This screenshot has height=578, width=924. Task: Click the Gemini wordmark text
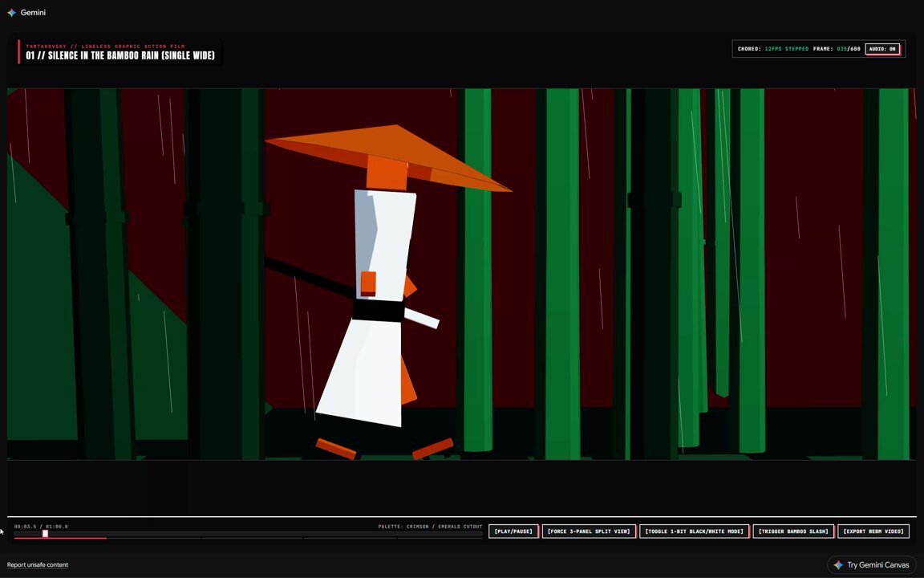pos(33,12)
